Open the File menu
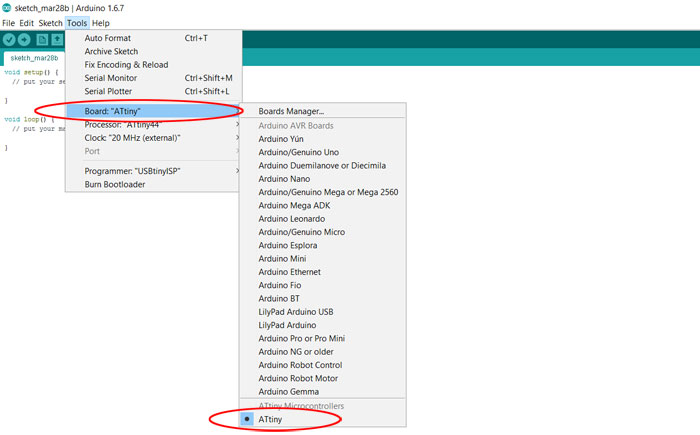The width and height of the screenshot is (700, 435). [x=8, y=23]
